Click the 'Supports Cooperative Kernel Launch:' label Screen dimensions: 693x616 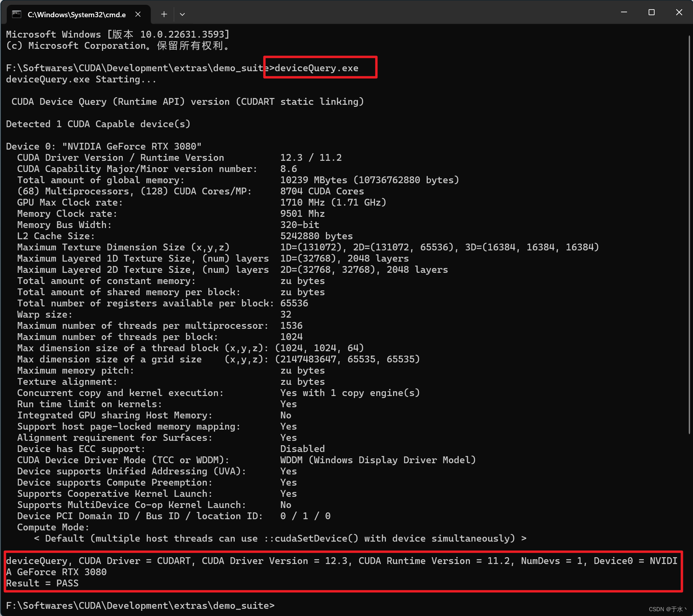(x=115, y=494)
